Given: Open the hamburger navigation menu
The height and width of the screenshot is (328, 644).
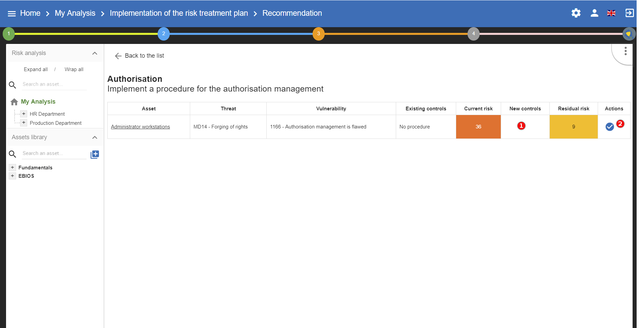Looking at the screenshot, I should [11, 13].
